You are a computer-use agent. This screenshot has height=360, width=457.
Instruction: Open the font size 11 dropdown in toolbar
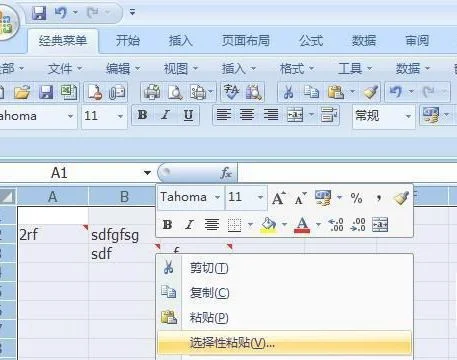coord(120,116)
